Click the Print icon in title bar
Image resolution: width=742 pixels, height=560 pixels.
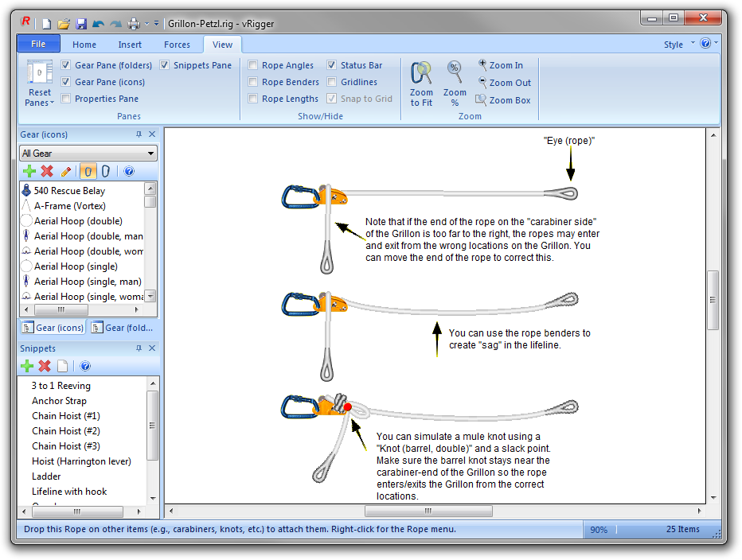[134, 24]
